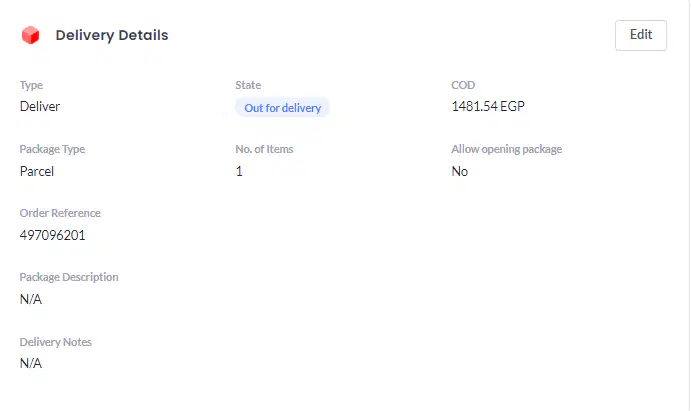The height and width of the screenshot is (411, 691).
Task: Click the No. of Items label
Action: click(x=264, y=149)
